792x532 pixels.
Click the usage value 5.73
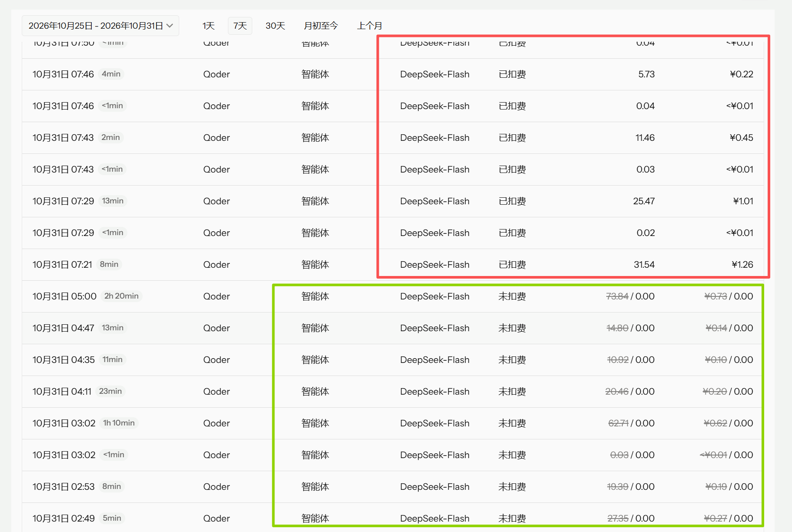pyautogui.click(x=646, y=74)
